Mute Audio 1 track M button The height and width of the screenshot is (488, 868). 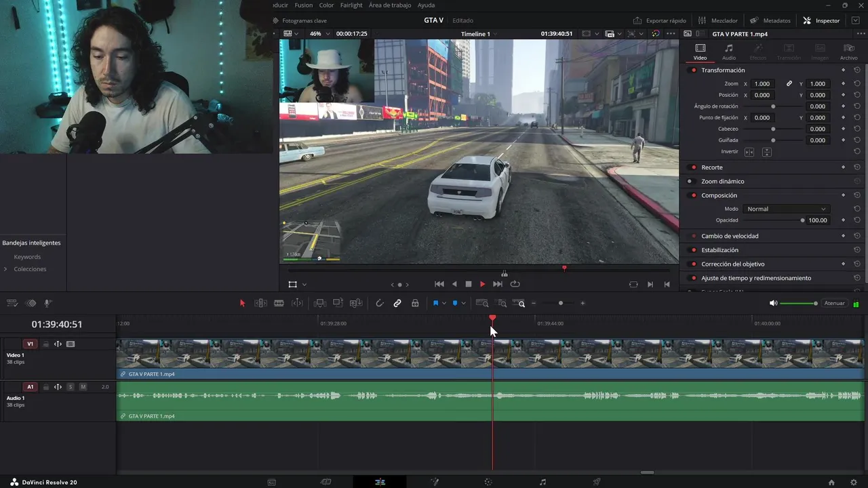(83, 387)
